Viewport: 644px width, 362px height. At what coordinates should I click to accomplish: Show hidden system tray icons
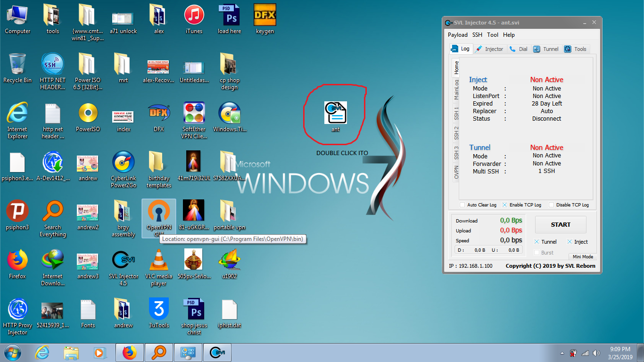pyautogui.click(x=561, y=353)
